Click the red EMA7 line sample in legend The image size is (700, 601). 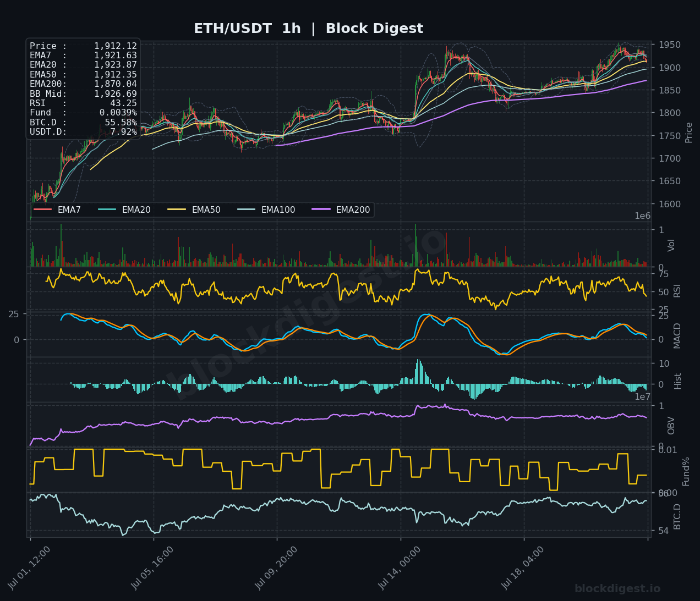(x=43, y=209)
